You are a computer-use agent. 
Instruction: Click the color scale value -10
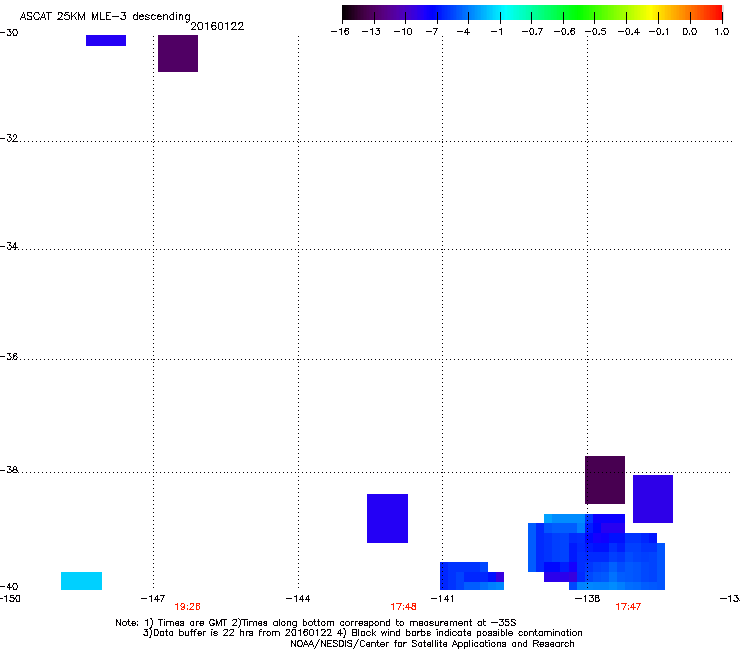pos(403,32)
